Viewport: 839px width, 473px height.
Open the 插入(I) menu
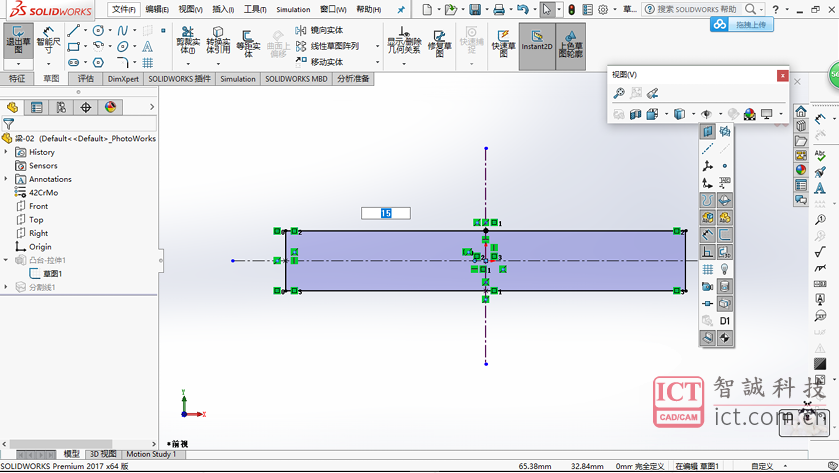coord(223,9)
